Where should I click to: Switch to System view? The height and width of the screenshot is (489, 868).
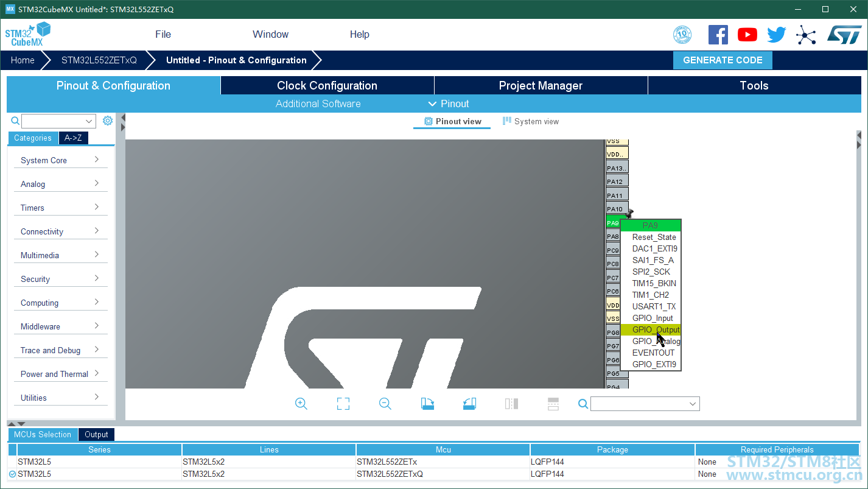(531, 122)
